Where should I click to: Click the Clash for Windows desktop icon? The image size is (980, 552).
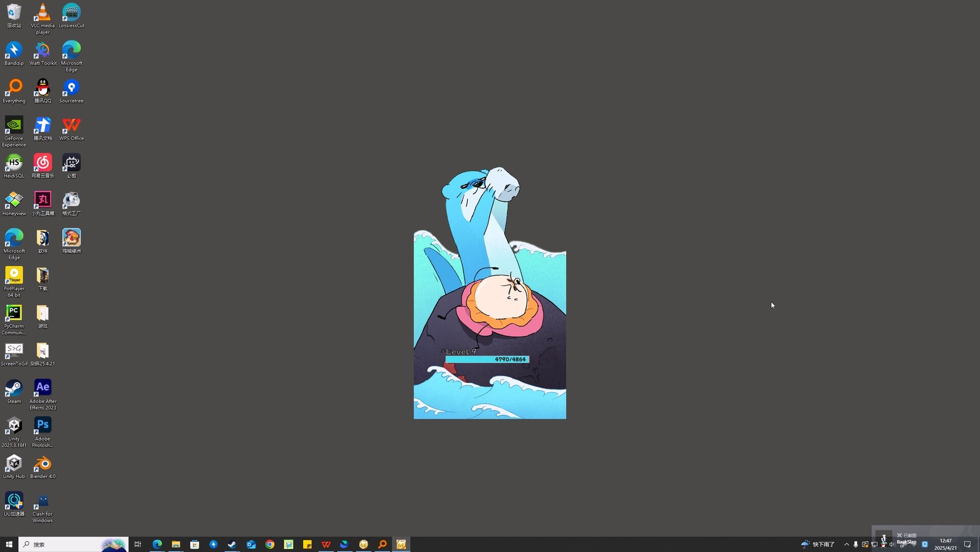pyautogui.click(x=43, y=508)
